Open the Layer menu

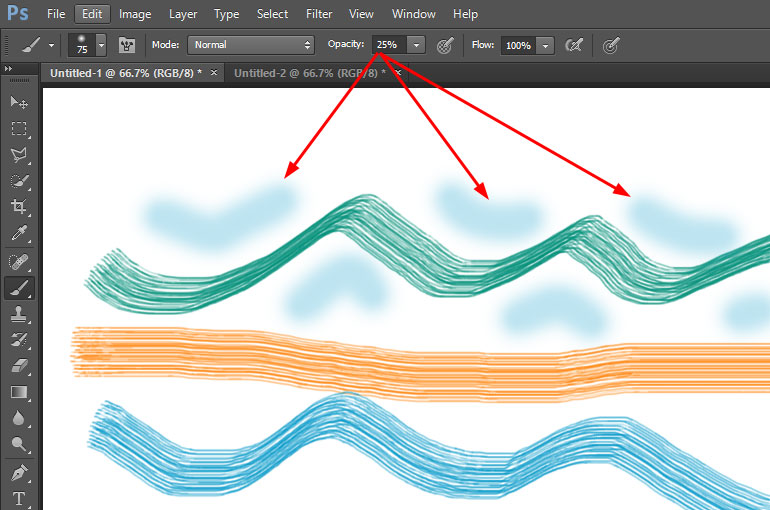tap(183, 14)
